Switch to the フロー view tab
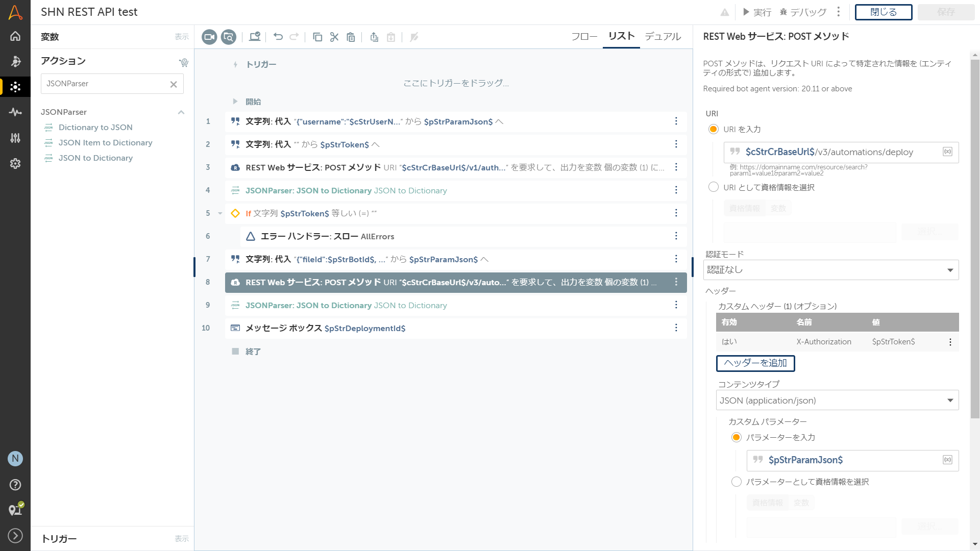 584,36
